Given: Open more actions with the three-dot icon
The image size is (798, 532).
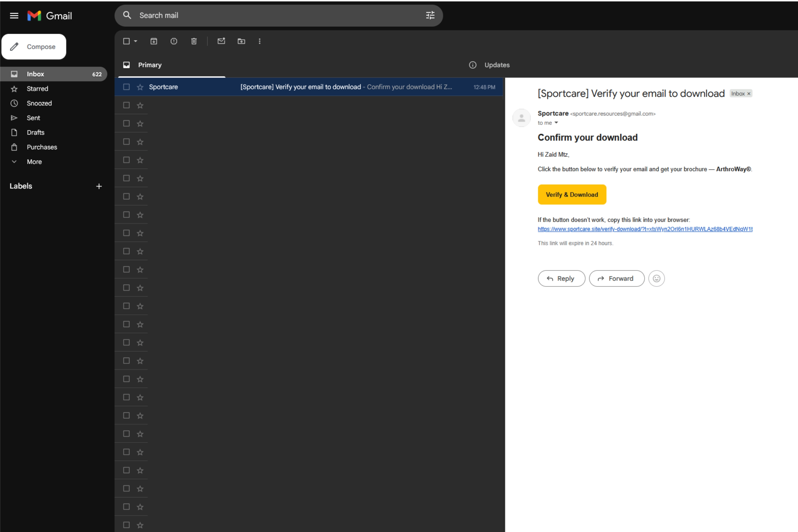Looking at the screenshot, I should click(259, 41).
